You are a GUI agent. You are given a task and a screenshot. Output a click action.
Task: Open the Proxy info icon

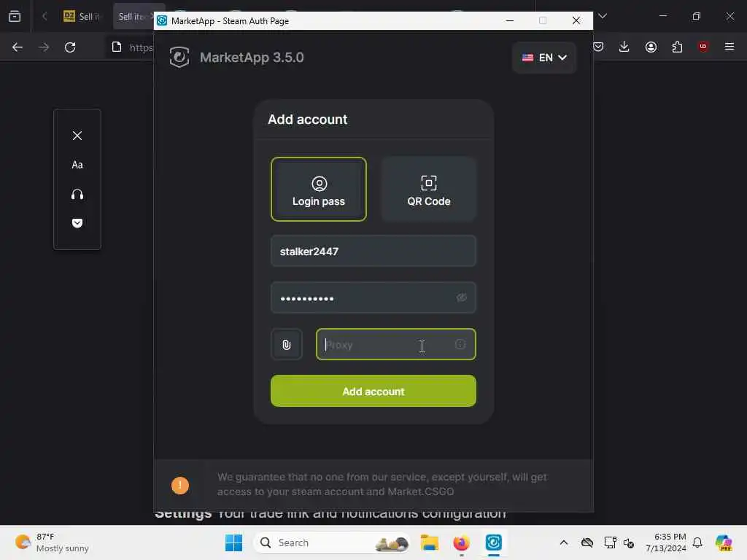click(x=460, y=344)
